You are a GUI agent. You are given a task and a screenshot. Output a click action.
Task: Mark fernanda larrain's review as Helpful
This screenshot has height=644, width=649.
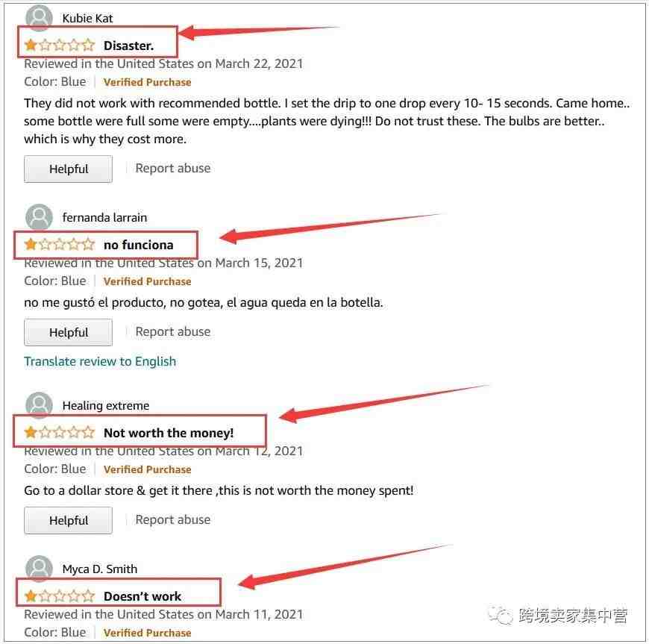pyautogui.click(x=69, y=332)
